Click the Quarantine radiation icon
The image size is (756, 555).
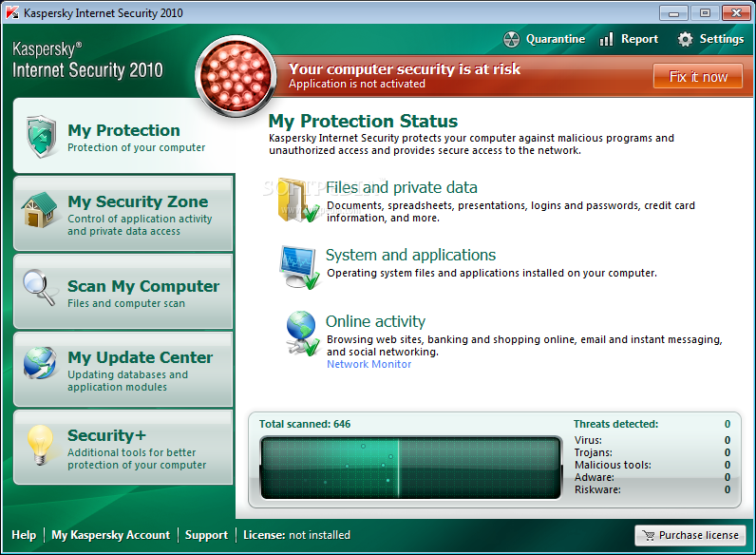click(512, 39)
